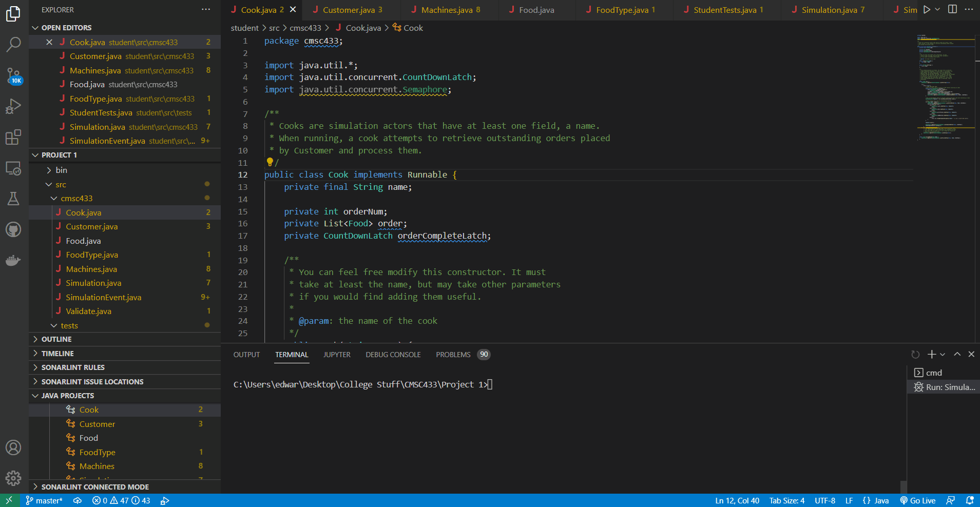Open the Extensions view
Viewport: 980px width, 507px height.
coord(13,137)
